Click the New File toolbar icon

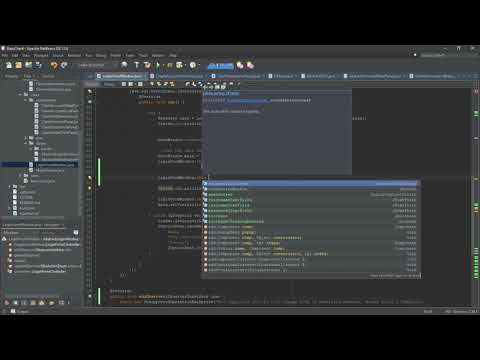pyautogui.click(x=9, y=65)
